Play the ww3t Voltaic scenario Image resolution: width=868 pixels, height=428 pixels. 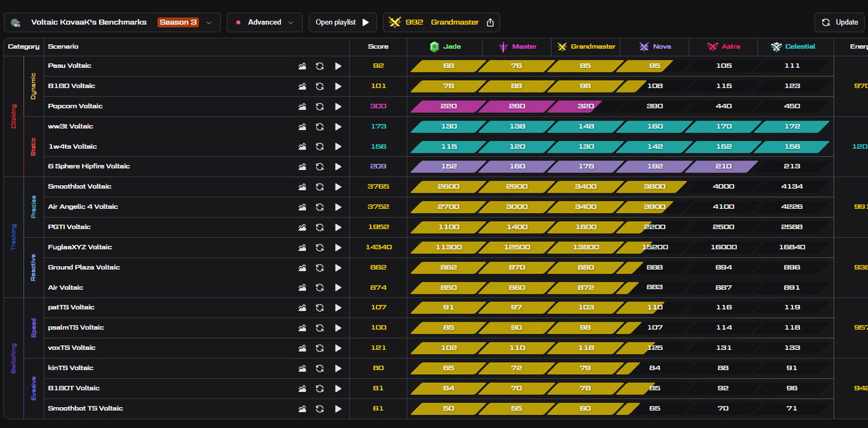pos(338,127)
